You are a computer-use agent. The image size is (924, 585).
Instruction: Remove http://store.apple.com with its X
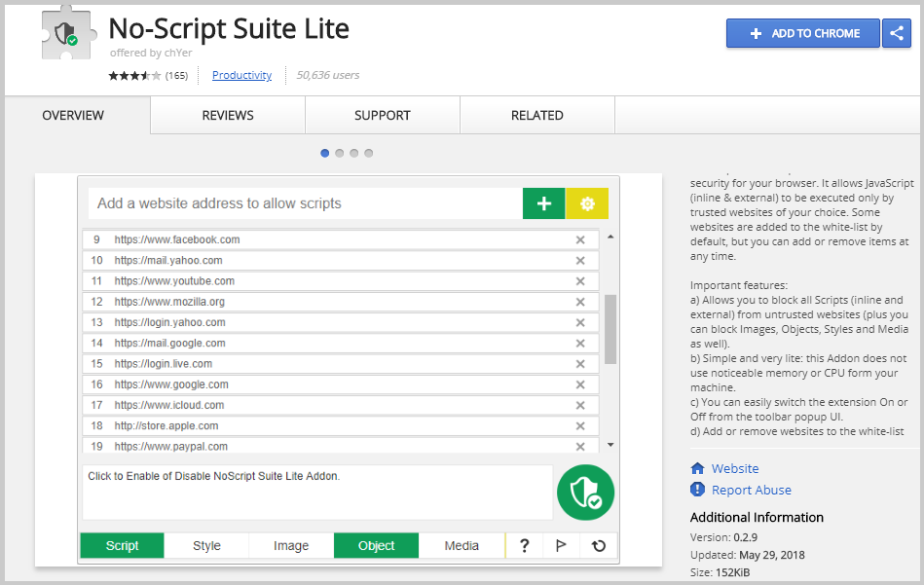[580, 425]
